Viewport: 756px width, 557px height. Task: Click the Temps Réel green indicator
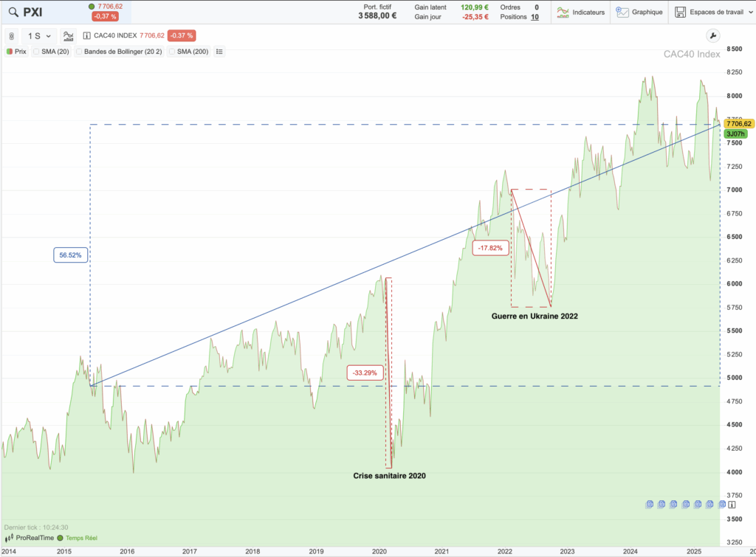click(61, 539)
